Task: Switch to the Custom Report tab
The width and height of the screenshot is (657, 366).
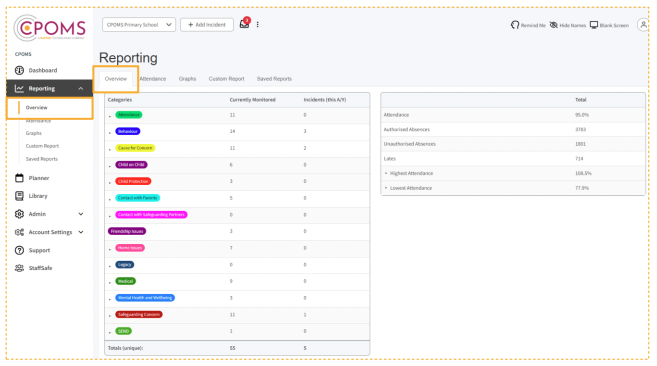Action: click(226, 79)
